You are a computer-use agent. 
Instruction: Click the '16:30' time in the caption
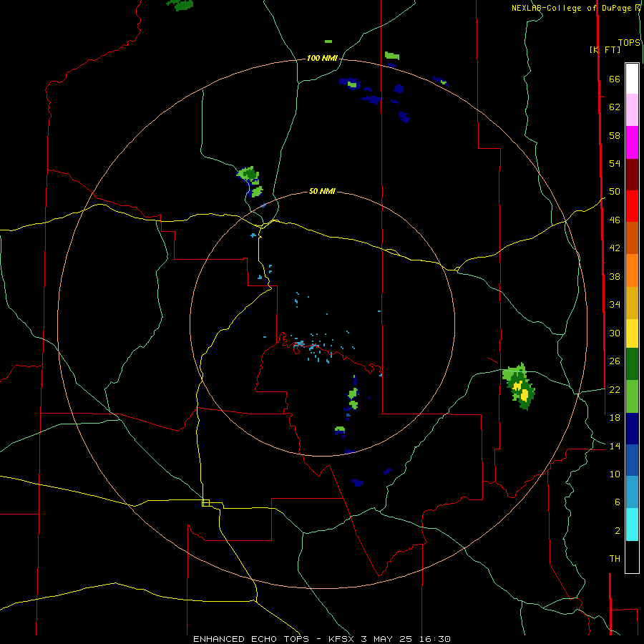pos(435,639)
